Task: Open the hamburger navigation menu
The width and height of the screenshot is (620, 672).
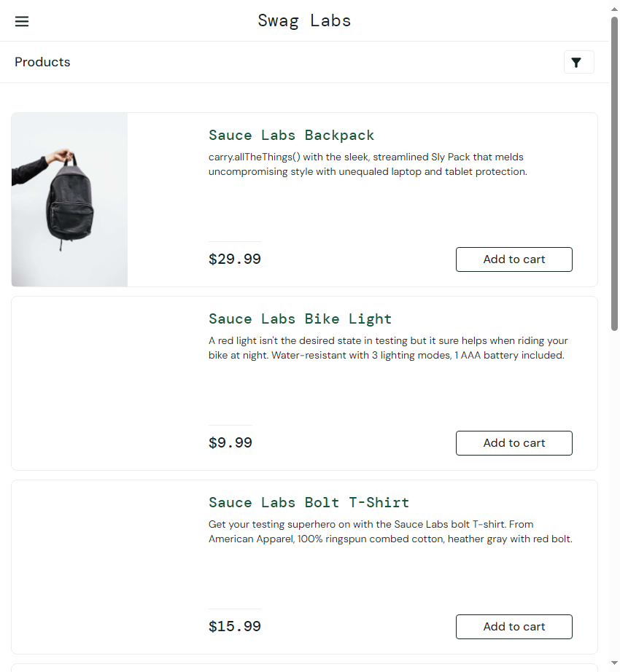Action: click(22, 21)
